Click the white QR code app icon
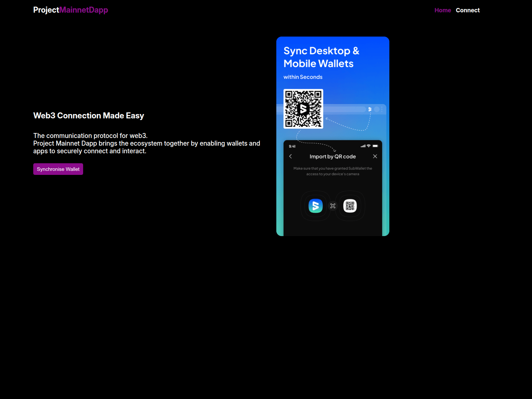Image resolution: width=532 pixels, height=399 pixels. [x=350, y=206]
